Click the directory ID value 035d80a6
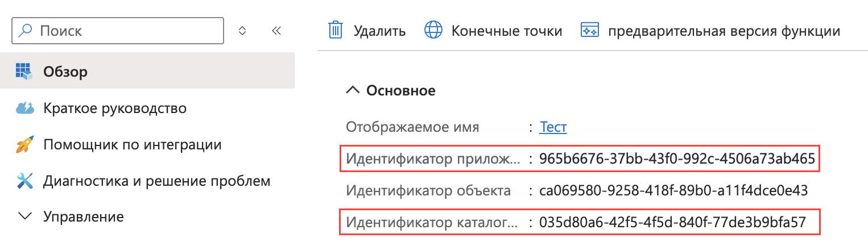Screen dimensions: 868x242 (673, 222)
